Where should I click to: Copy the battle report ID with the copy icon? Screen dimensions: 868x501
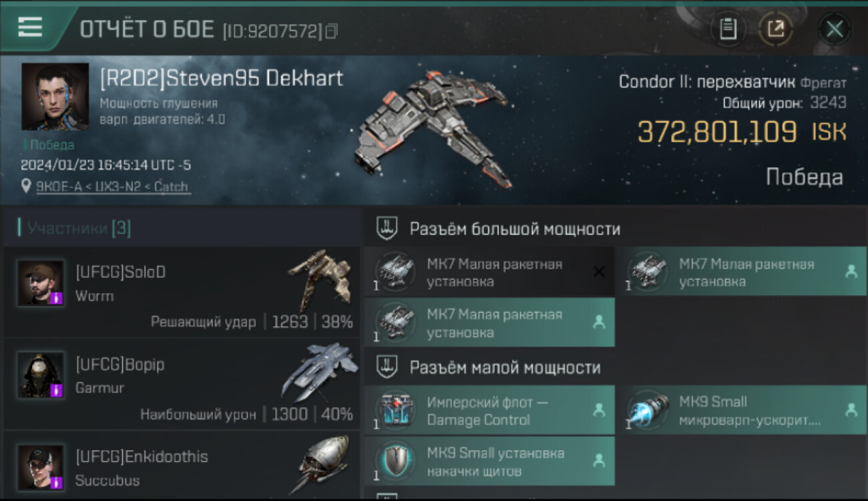331,31
